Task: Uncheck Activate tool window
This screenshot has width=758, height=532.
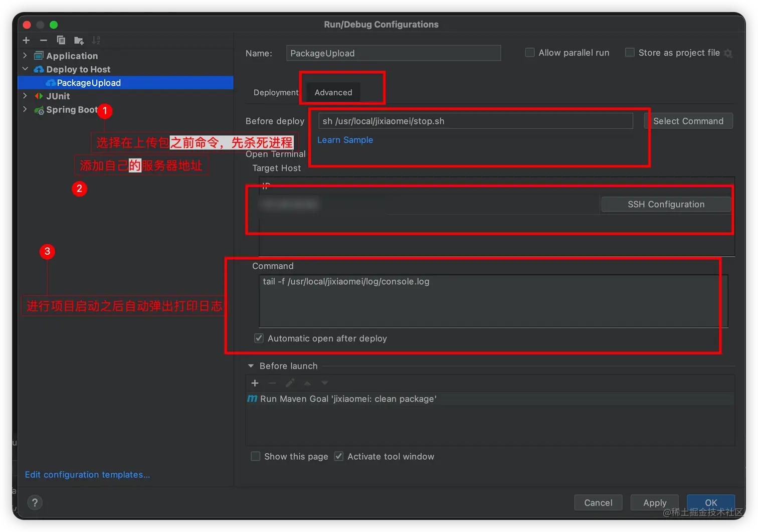Action: tap(339, 456)
